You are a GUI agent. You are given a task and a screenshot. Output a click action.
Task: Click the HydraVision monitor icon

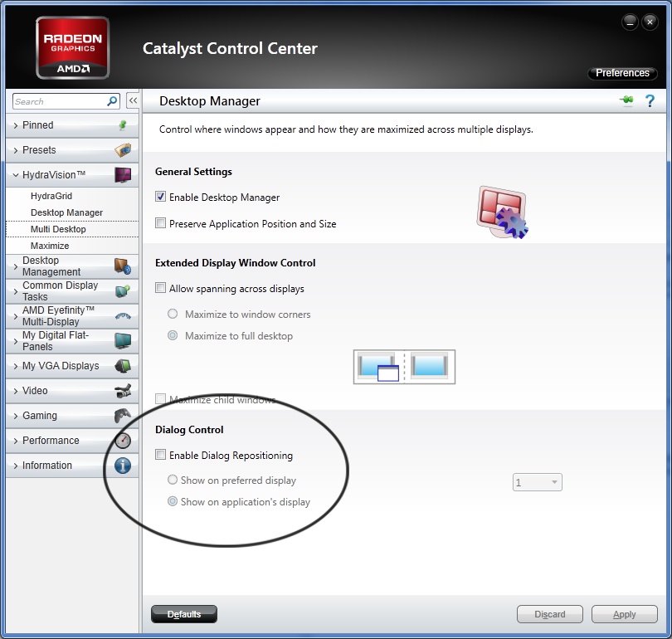point(123,175)
